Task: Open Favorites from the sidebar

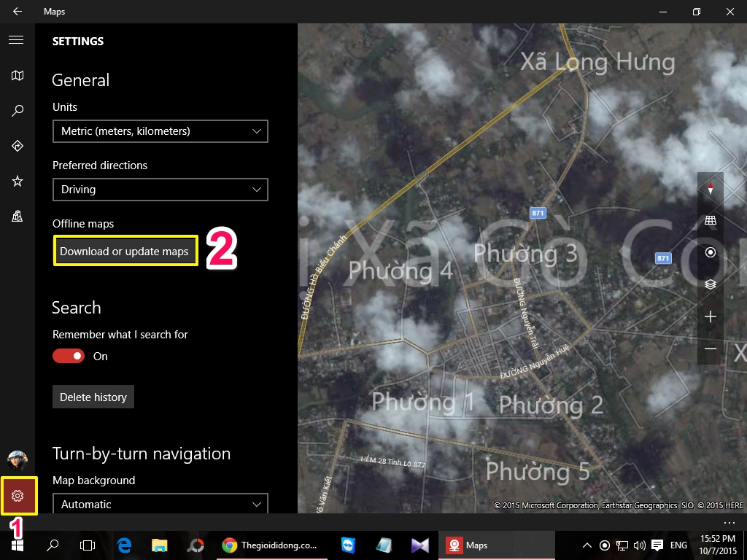Action: (x=17, y=181)
